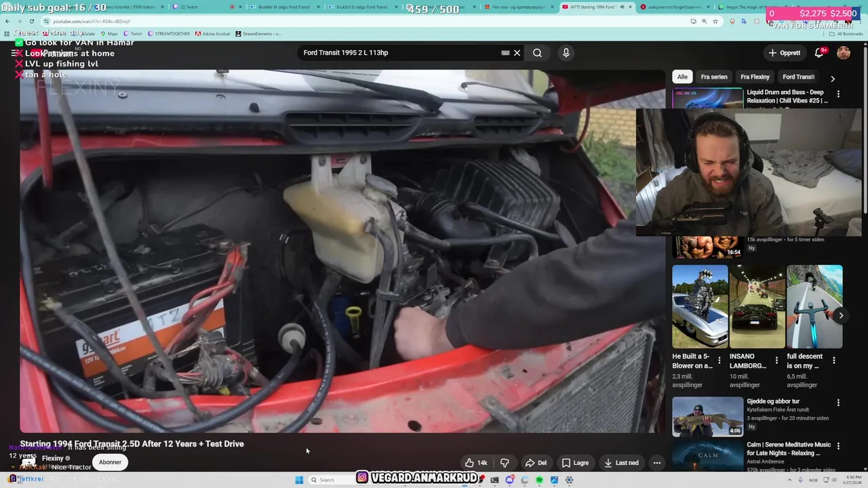
Task: Open the account avatar menu
Action: point(844,53)
